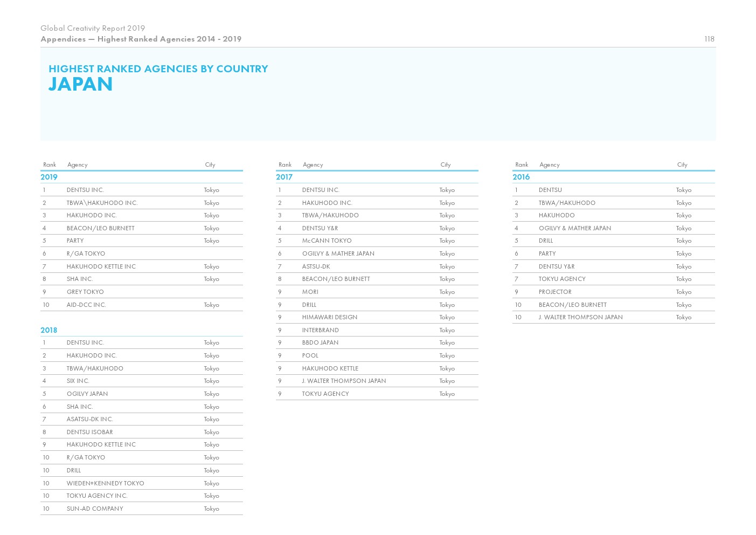The image size is (756, 535).
Task: Click the JAPAN country heading
Action: (80, 85)
